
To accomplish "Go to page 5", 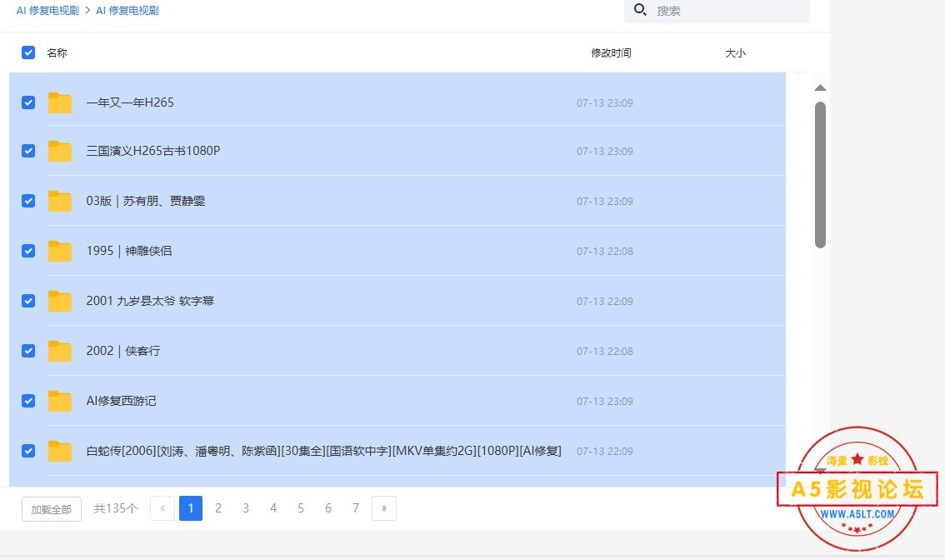I will (301, 508).
